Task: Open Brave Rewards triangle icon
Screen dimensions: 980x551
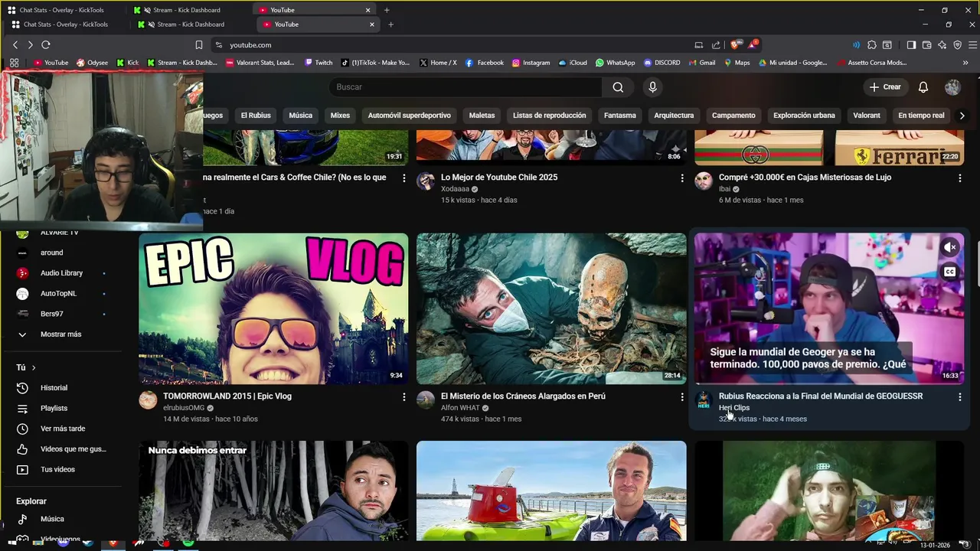Action: pyautogui.click(x=753, y=44)
